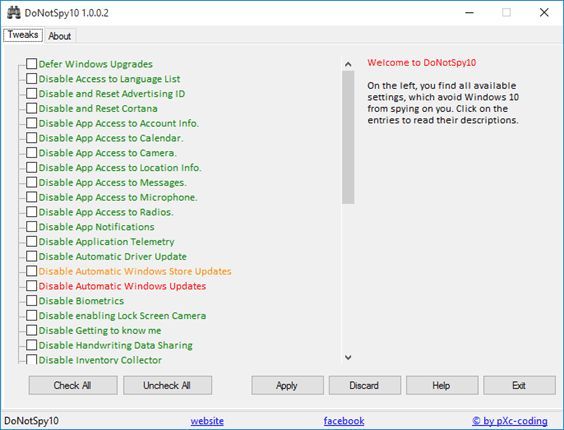Check Disable App Access to Account Info box
The height and width of the screenshot is (430, 564).
pos(31,123)
